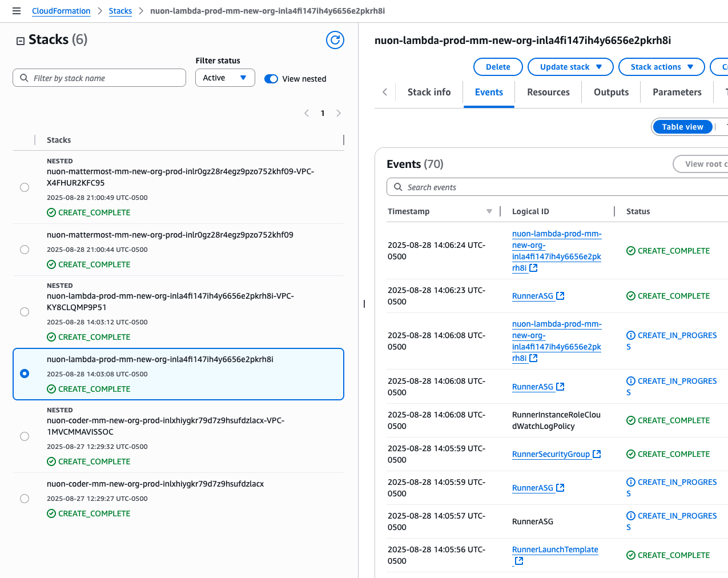
Task: Go to previous stacks page arrow
Action: pyautogui.click(x=307, y=113)
